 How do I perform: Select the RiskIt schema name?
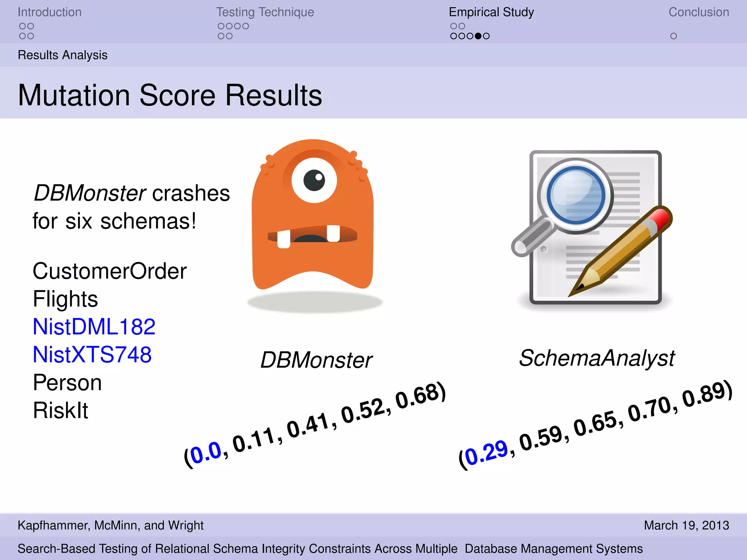60,410
